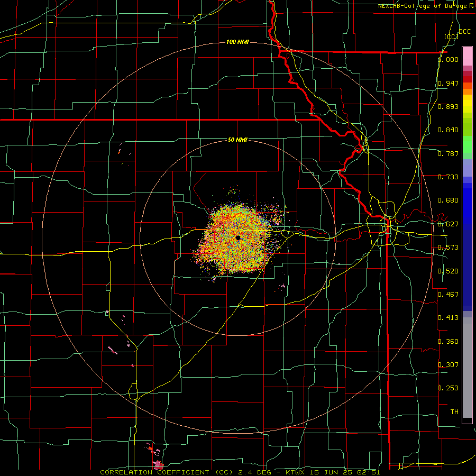Select the 0.733 legend value
The width and height of the screenshot is (476, 476).
448,177
